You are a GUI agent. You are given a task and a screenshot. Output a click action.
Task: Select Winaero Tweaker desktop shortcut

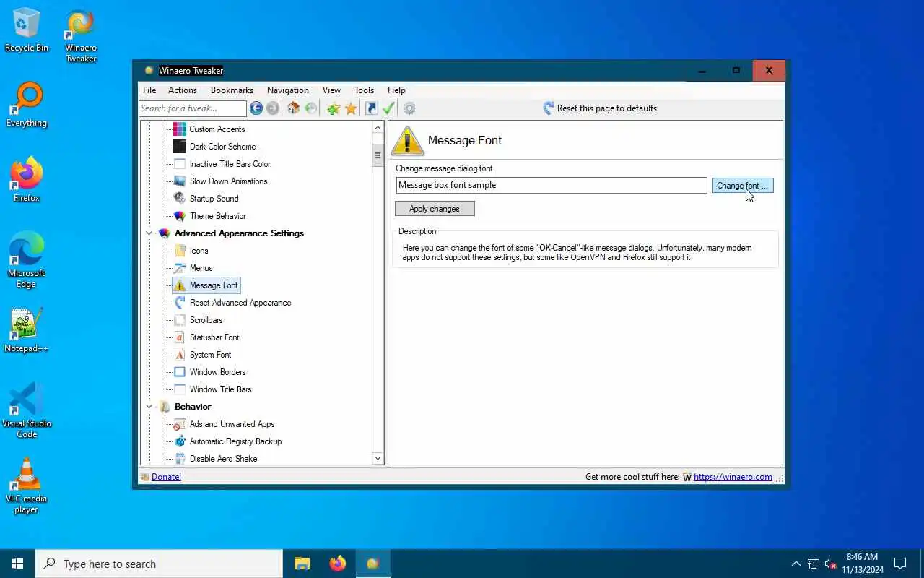click(x=81, y=36)
